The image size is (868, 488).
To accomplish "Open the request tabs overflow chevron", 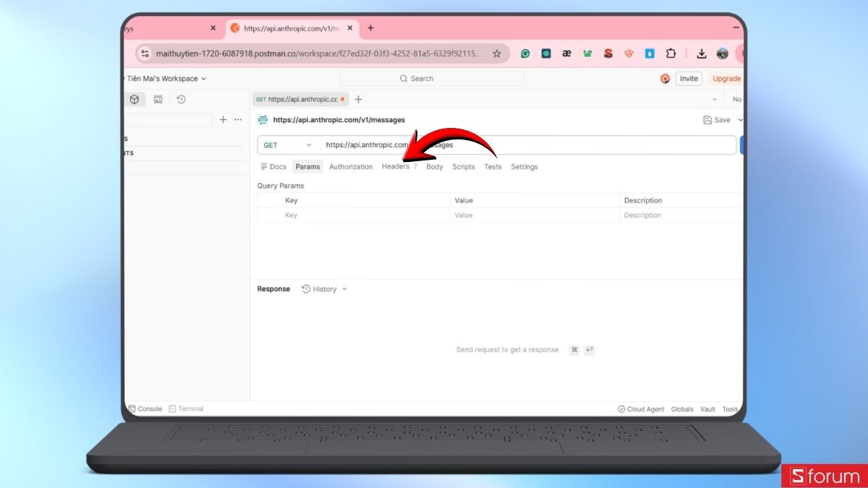I will (715, 99).
